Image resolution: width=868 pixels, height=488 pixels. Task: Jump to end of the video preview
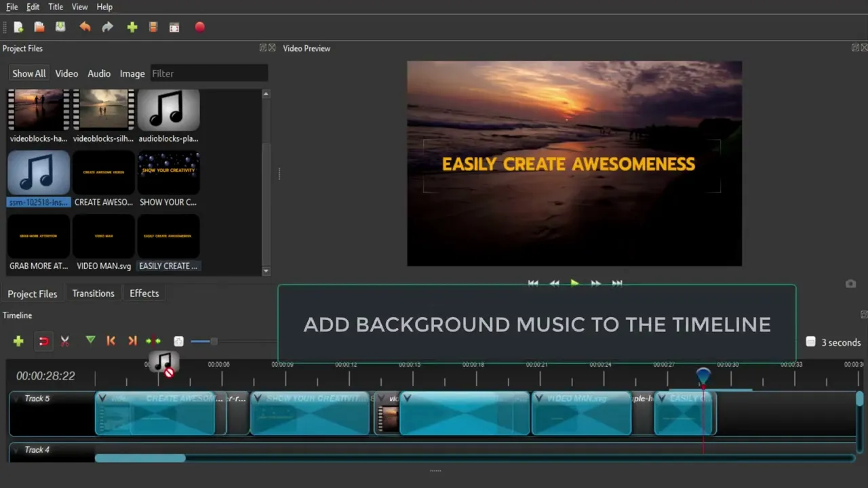pos(617,283)
